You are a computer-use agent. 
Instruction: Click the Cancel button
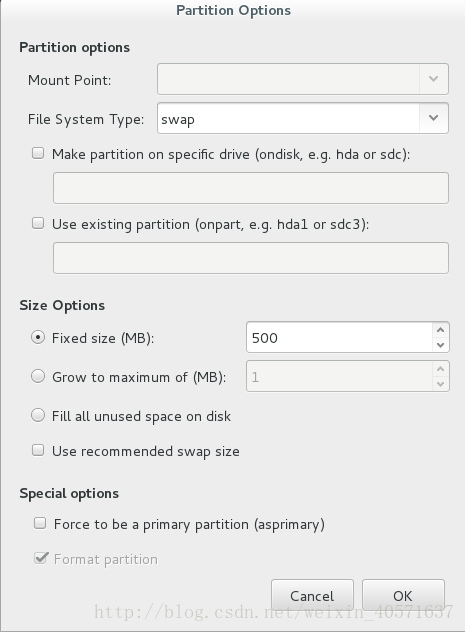(312, 595)
